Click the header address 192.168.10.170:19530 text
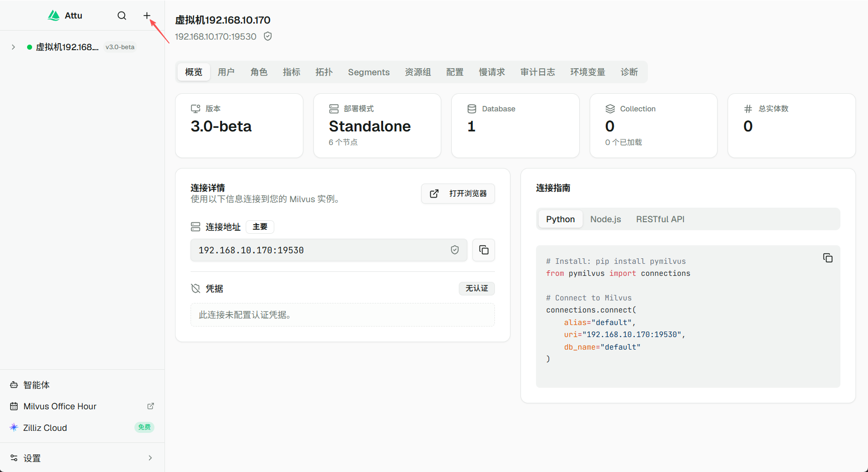The image size is (868, 472). (x=216, y=37)
